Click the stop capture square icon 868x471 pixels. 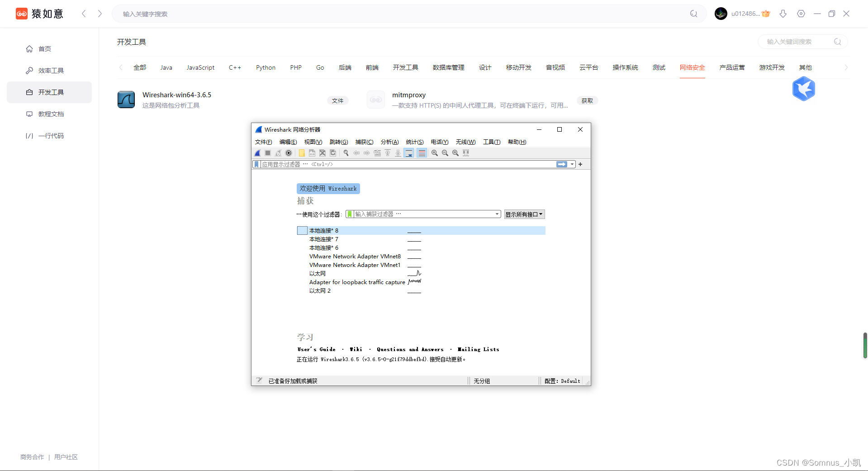268,153
